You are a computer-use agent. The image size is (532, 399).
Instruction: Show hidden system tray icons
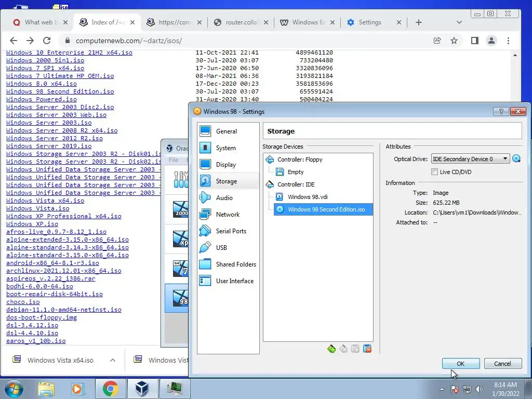click(442, 389)
